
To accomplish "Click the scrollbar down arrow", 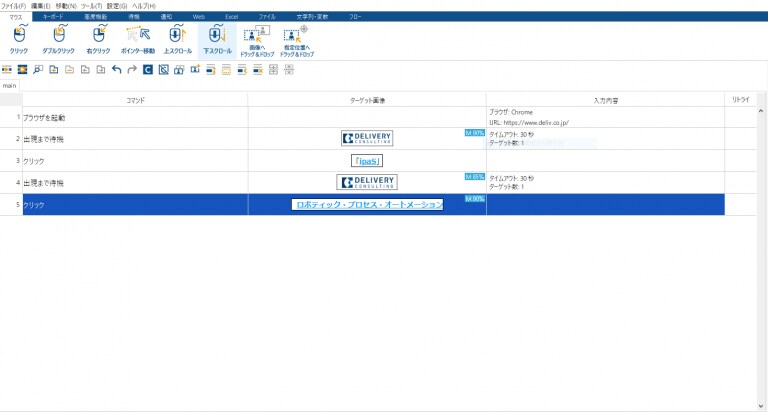I will pos(761,406).
